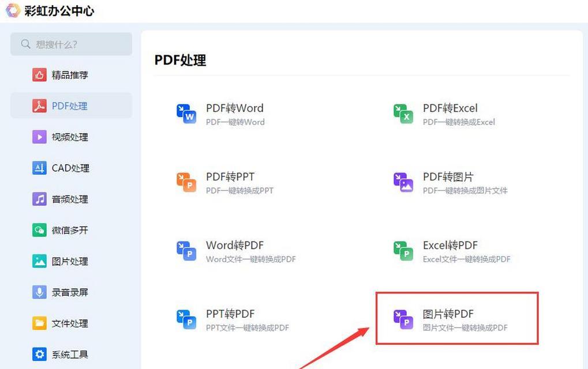
Task: Open the PDF转Word tool title
Action: click(x=235, y=108)
